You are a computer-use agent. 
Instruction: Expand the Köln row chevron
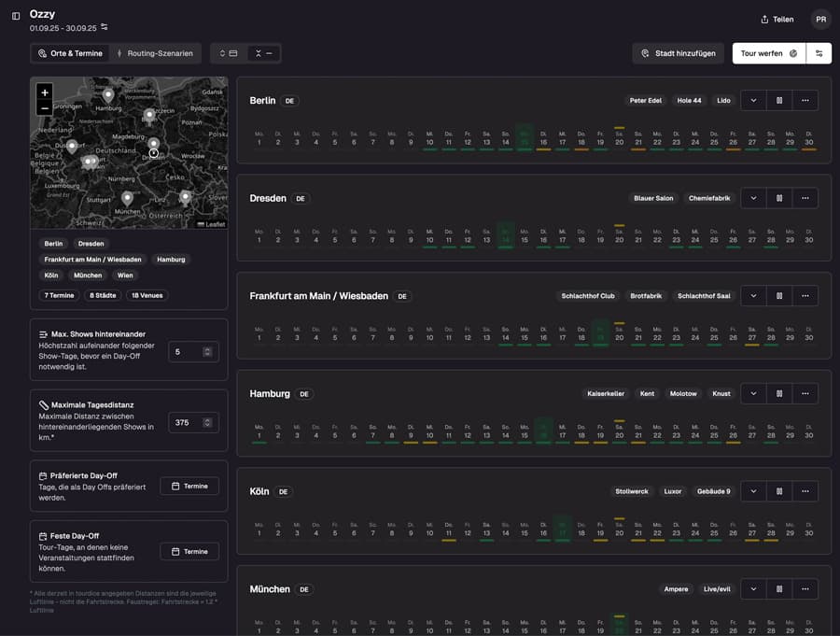click(753, 491)
